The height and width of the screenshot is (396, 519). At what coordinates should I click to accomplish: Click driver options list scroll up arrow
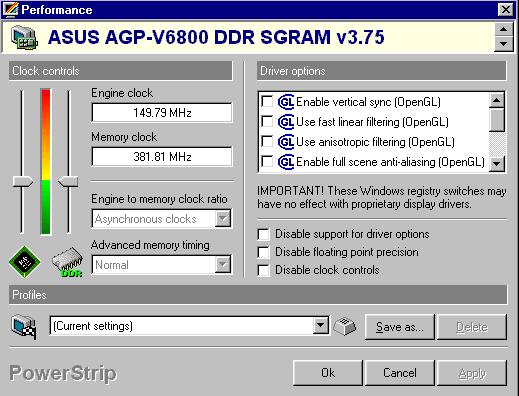(497, 100)
